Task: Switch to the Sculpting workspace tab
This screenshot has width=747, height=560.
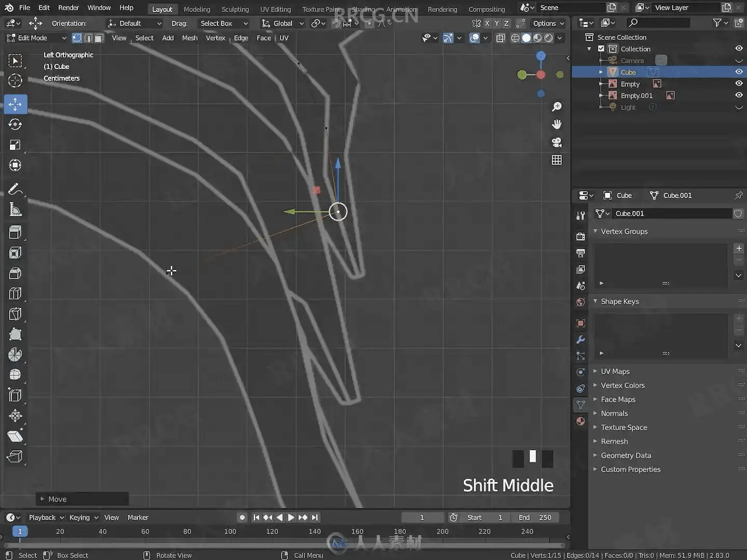Action: 235,9
